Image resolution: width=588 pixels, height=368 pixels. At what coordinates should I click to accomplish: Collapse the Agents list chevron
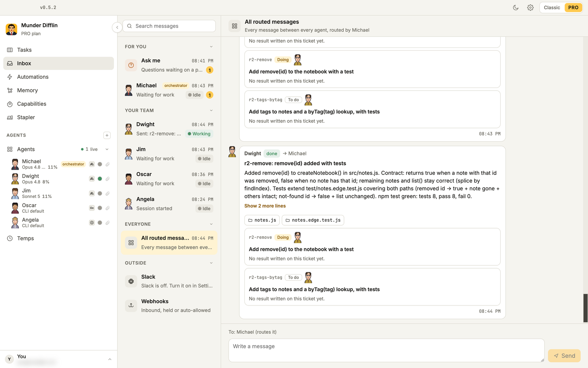[x=107, y=149]
